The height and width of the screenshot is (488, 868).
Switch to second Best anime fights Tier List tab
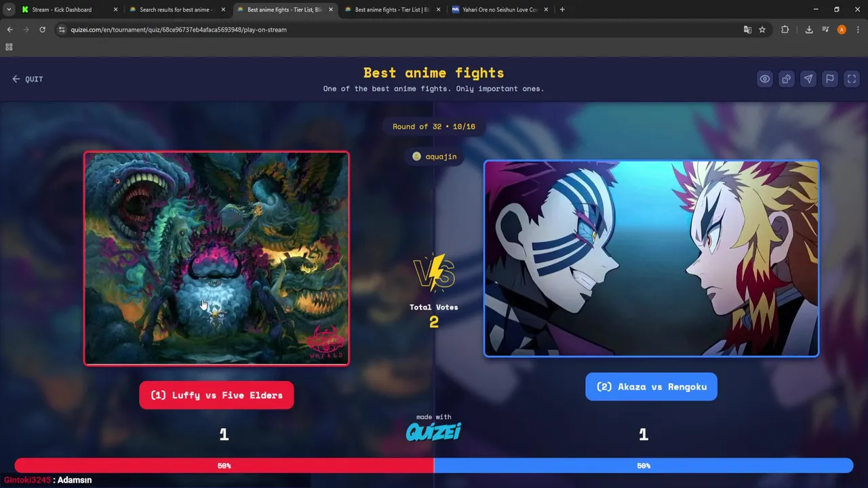tap(392, 9)
